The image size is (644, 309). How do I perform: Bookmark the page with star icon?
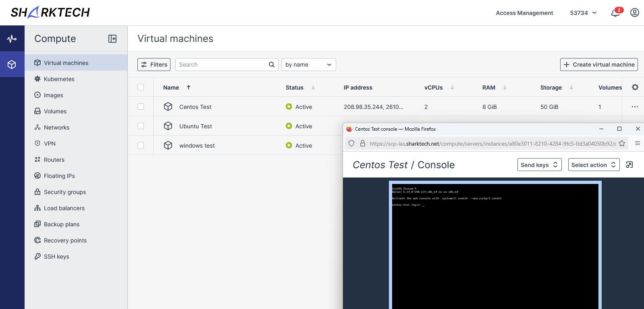point(622,144)
